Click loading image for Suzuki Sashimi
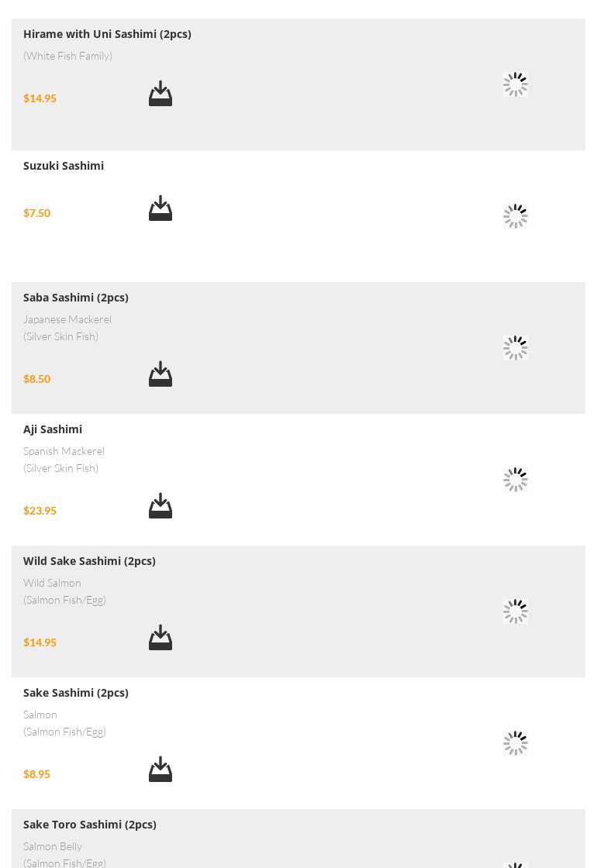The height and width of the screenshot is (868, 597). [515, 216]
